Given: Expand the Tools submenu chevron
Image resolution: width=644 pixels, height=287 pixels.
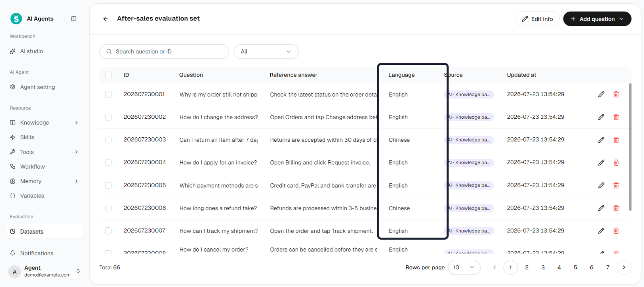Looking at the screenshot, I should click(76, 152).
